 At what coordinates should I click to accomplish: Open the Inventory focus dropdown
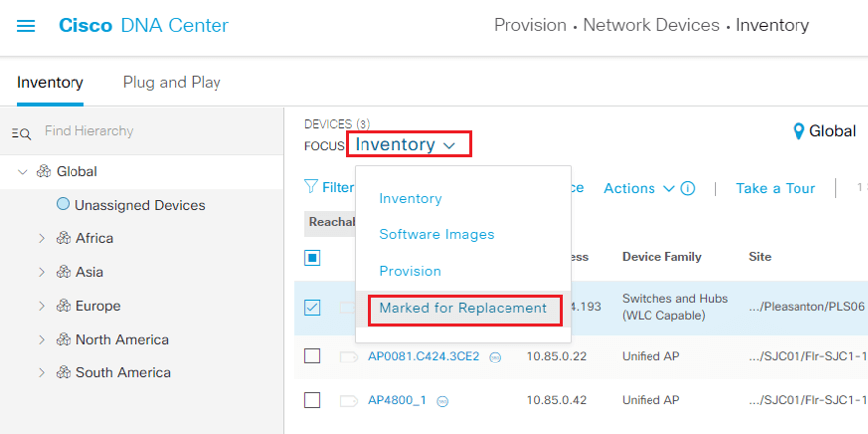[x=408, y=144]
